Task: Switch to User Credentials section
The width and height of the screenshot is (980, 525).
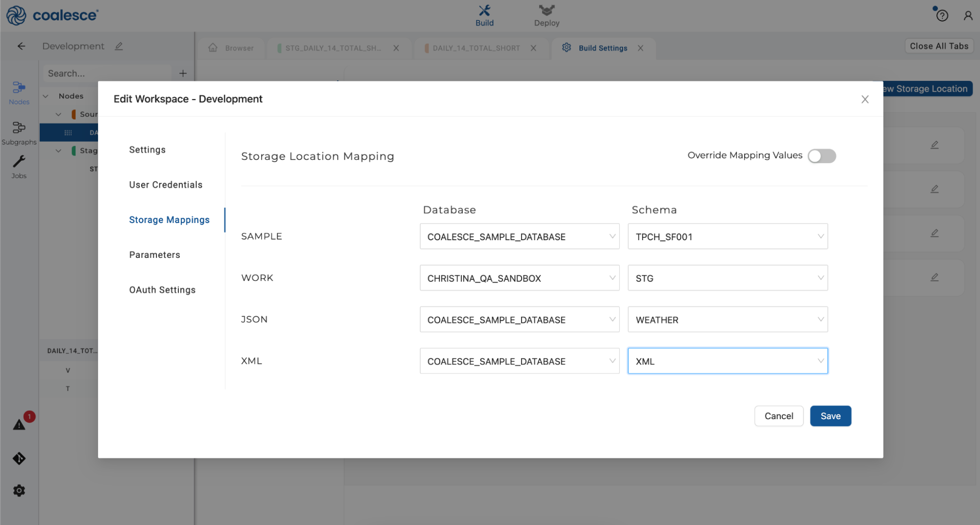Action: coord(166,185)
